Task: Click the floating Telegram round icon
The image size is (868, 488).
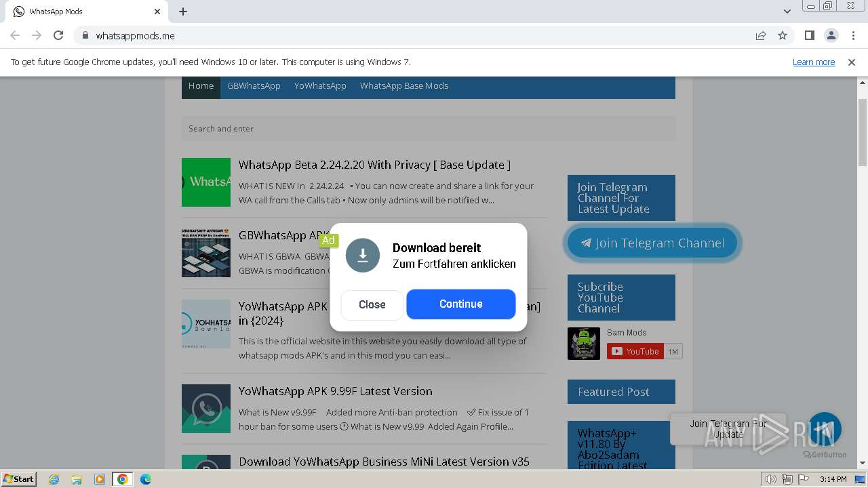Action: 824,429
